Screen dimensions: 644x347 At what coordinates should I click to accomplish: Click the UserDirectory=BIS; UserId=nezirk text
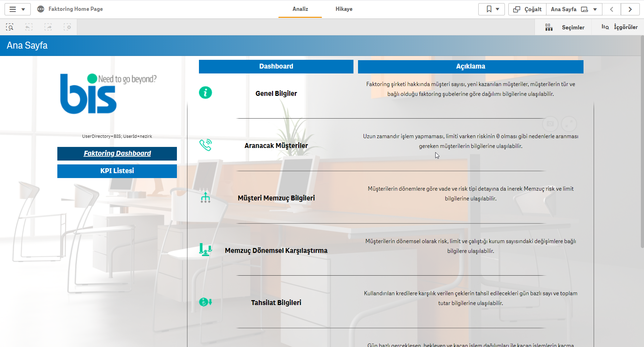tap(117, 136)
